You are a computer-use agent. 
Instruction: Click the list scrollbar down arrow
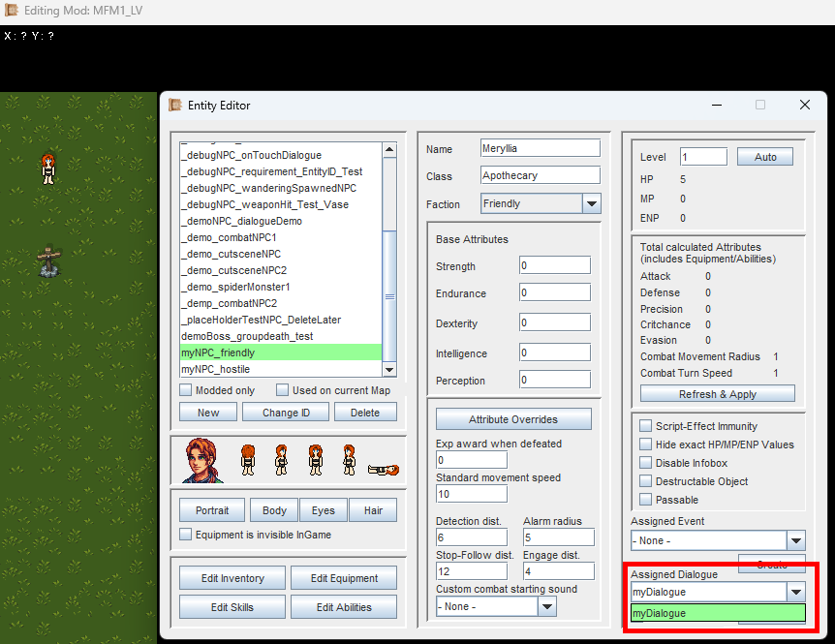click(389, 369)
